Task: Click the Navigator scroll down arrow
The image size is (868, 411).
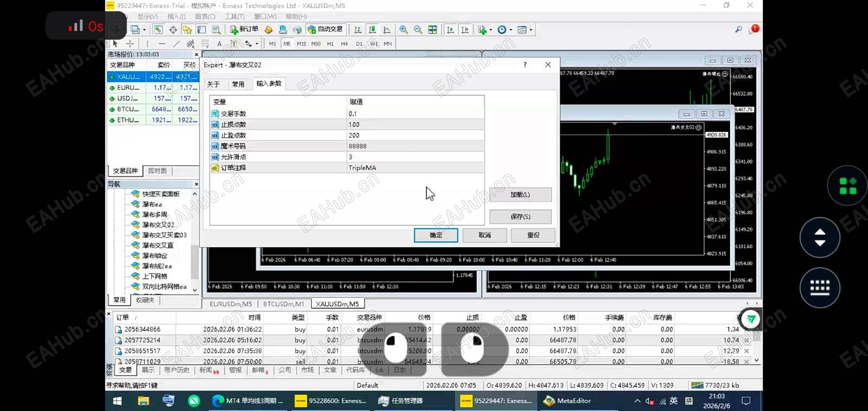Action: 195,290
